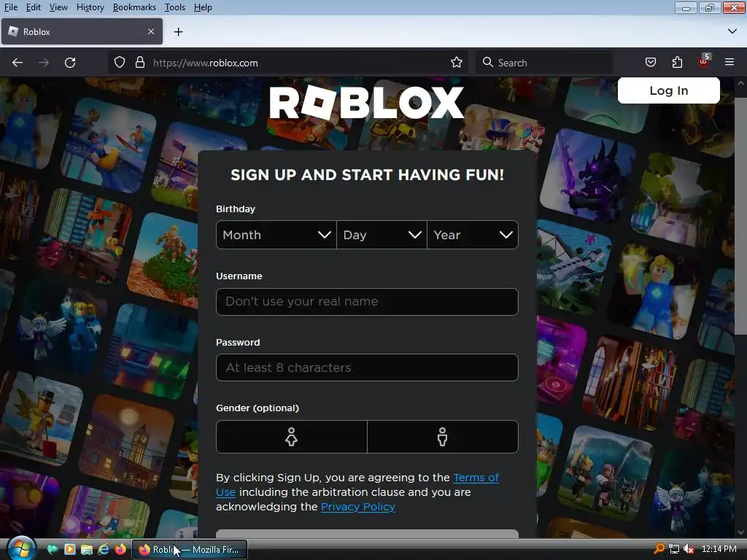The width and height of the screenshot is (747, 560).
Task: Click Show Desktop quick launch icon
Action: [x=52, y=549]
